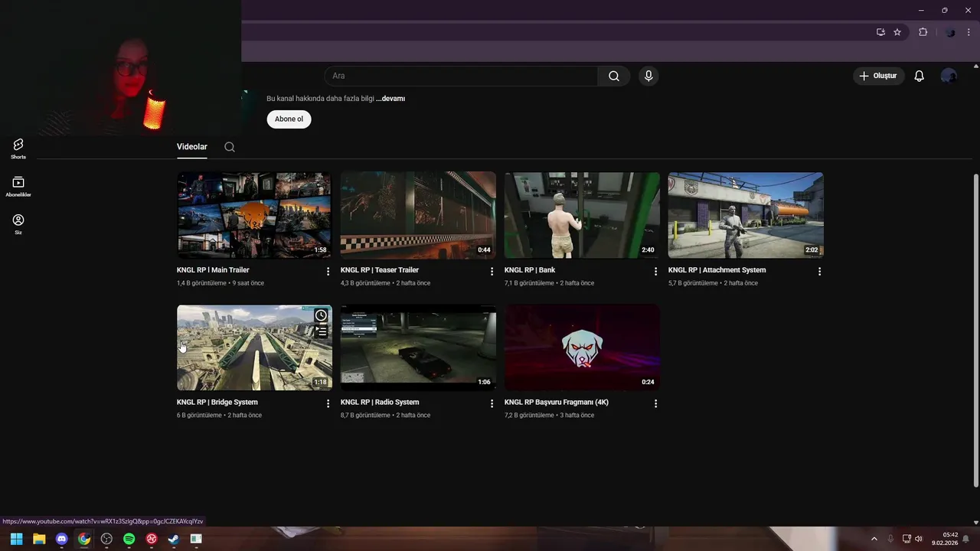Open the Chrome three-dot menu
Screen dimensions: 980x551
coord(969,32)
